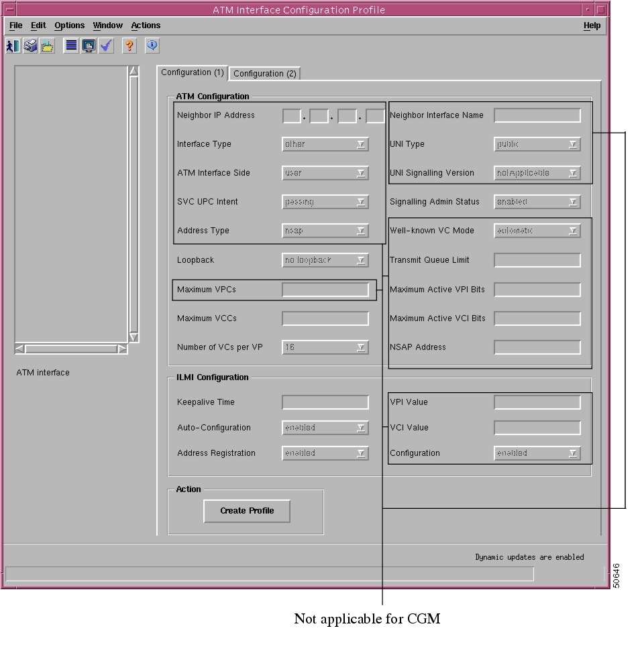This screenshot has height=659, width=644.
Task: Open the Loopback dropdown
Action: click(x=325, y=259)
